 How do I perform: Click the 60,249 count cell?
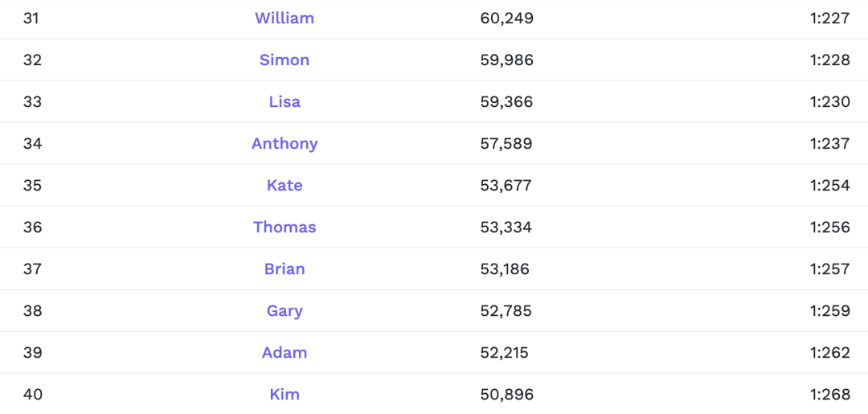click(506, 18)
